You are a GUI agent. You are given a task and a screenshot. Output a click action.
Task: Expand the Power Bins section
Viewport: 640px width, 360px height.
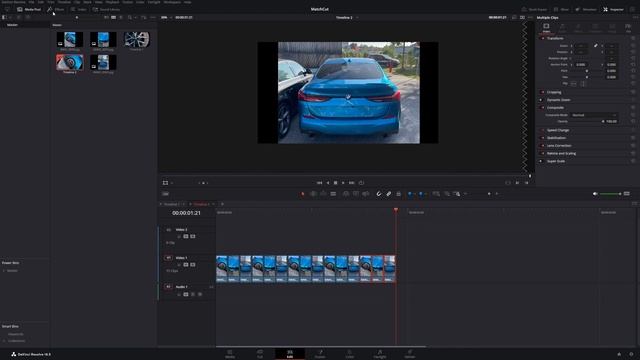(10, 263)
